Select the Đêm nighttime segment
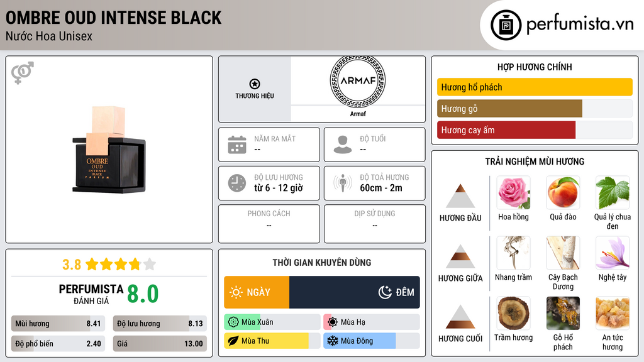644x362 pixels. point(355,292)
